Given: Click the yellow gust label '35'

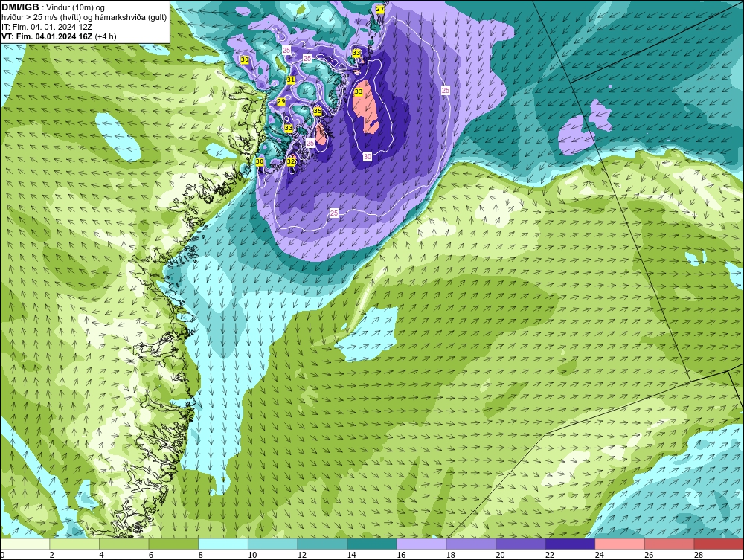Looking at the screenshot, I should pyautogui.click(x=318, y=111).
